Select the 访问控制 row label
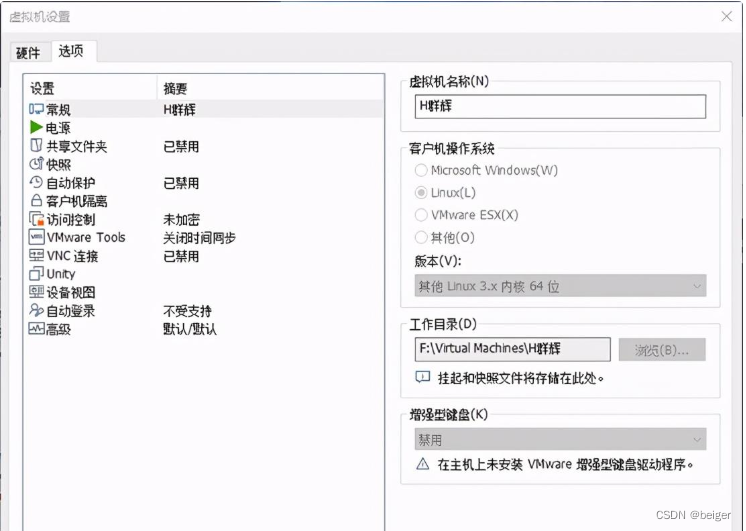The width and height of the screenshot is (746, 531). (71, 219)
